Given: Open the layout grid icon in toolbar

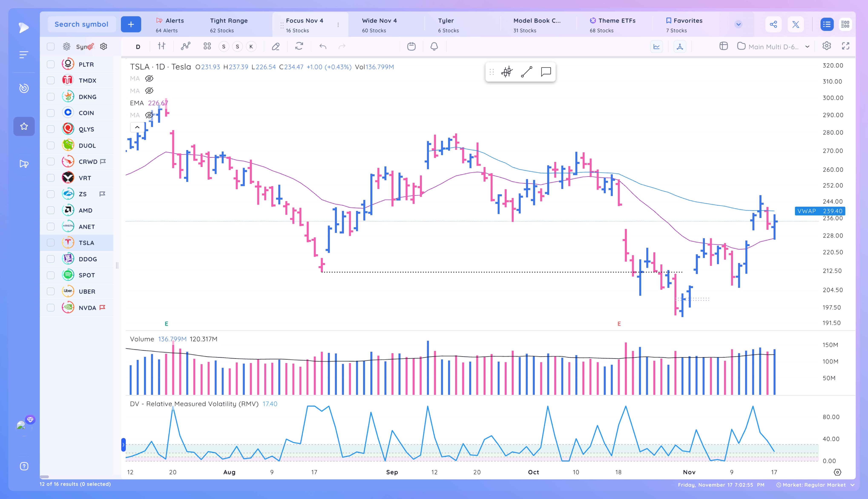Looking at the screenshot, I should [x=207, y=46].
